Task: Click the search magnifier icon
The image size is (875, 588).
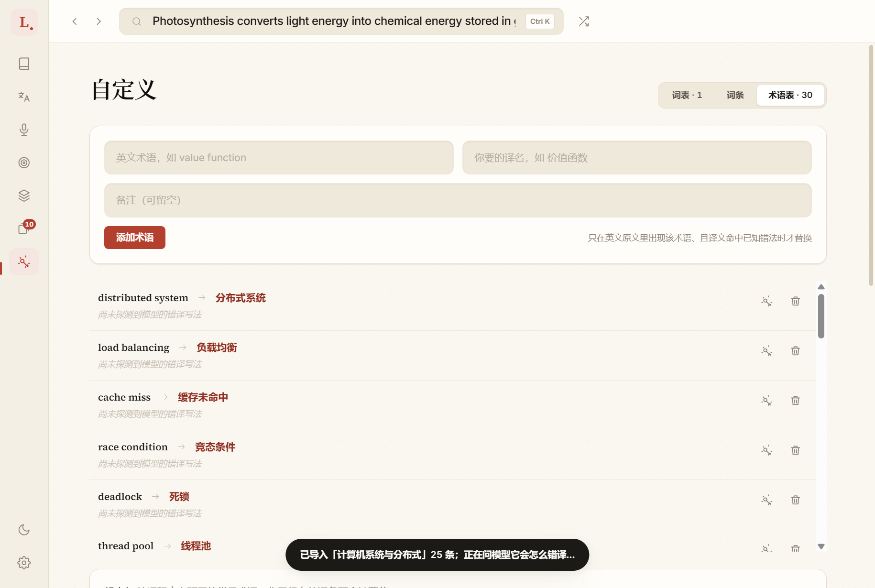Action: pyautogui.click(x=137, y=22)
